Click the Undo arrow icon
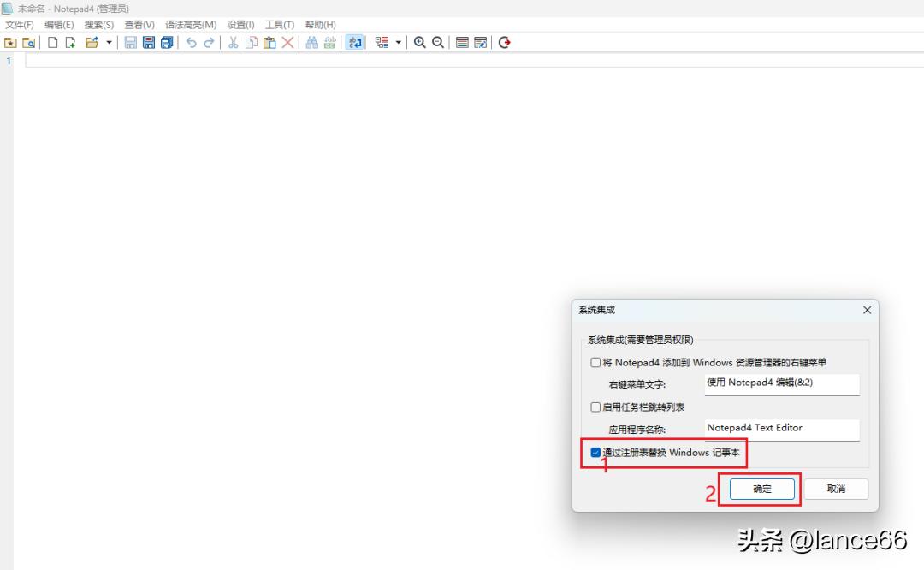 (x=191, y=43)
